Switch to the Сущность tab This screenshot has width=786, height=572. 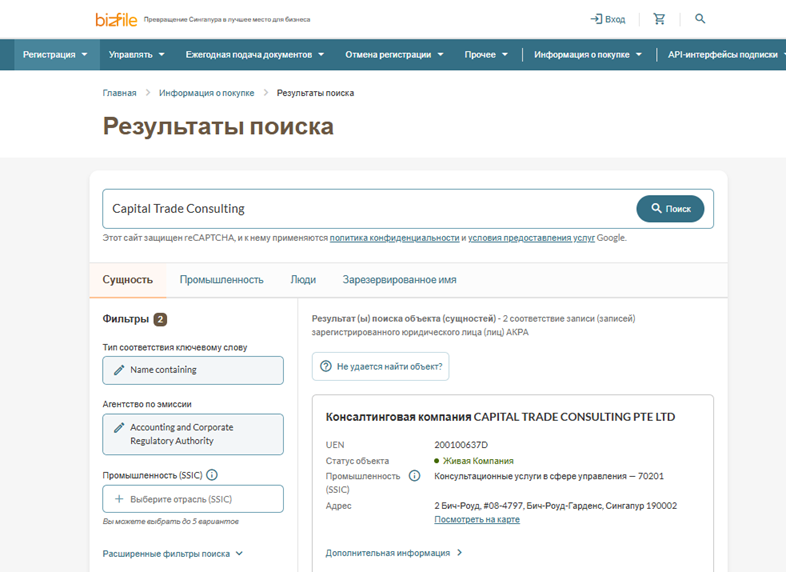coord(127,280)
